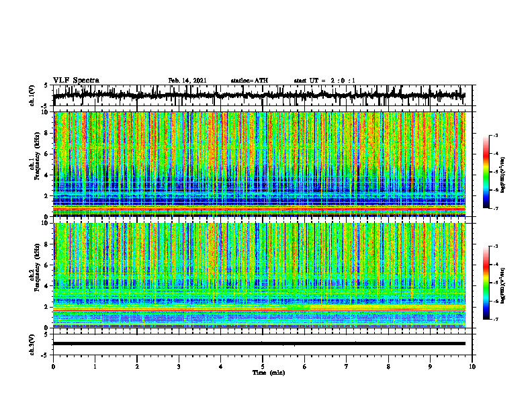This screenshot has width=532, height=411.
Task: Click the "Time (min)" axis title
Action: [x=269, y=373]
